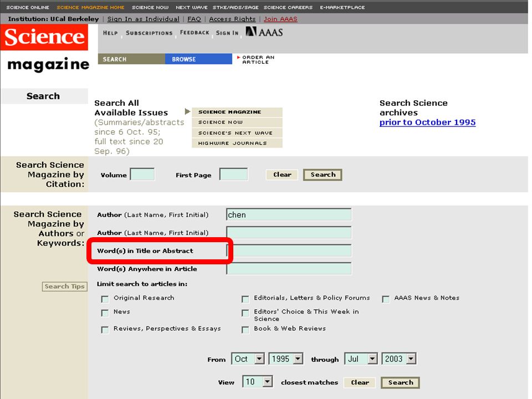Open the FAQ link
Viewport: 532px width, 399px height.
click(194, 19)
